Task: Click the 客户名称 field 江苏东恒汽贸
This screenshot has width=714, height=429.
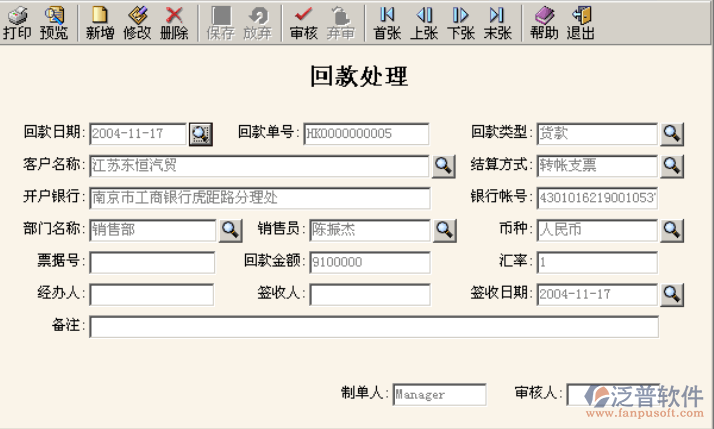Action: pyautogui.click(x=260, y=166)
